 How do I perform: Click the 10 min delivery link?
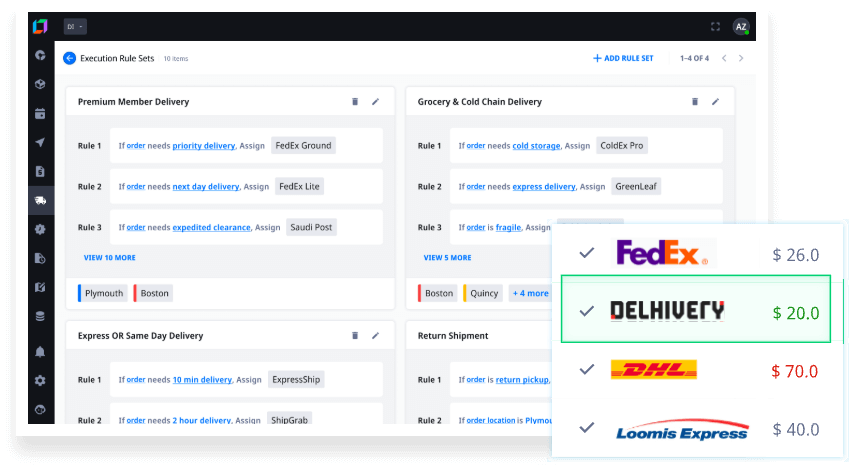click(x=202, y=380)
